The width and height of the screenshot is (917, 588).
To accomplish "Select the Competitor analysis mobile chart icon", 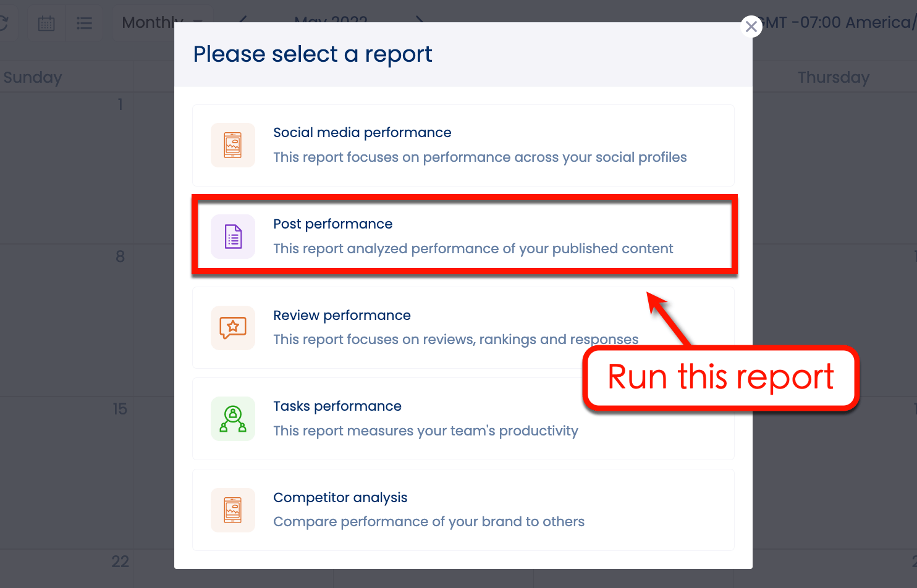I will [x=233, y=510].
